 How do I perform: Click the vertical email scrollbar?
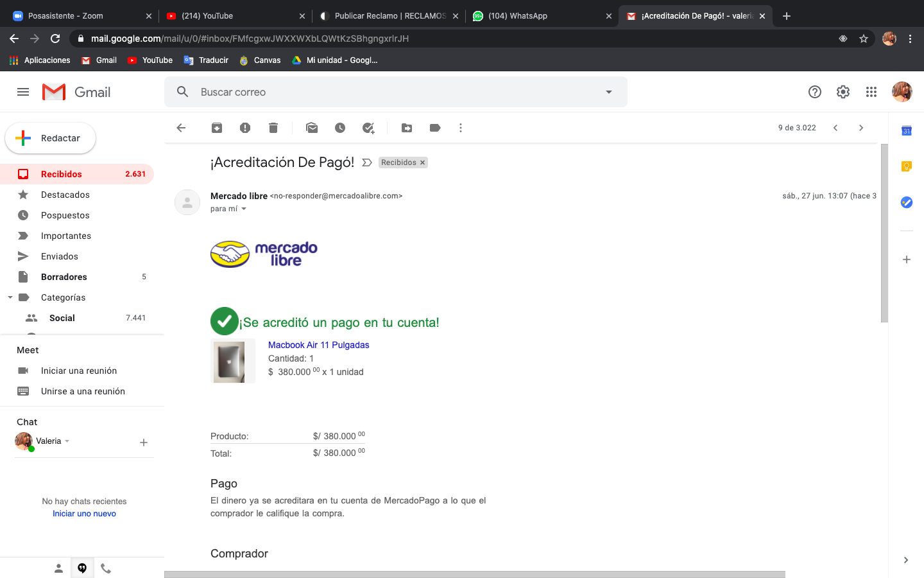coord(884,232)
